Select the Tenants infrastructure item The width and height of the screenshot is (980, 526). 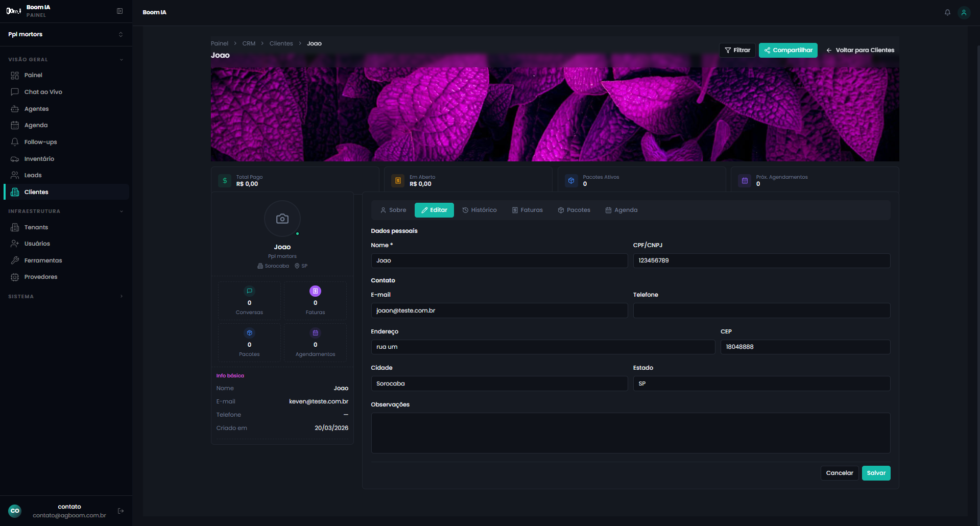[36, 227]
